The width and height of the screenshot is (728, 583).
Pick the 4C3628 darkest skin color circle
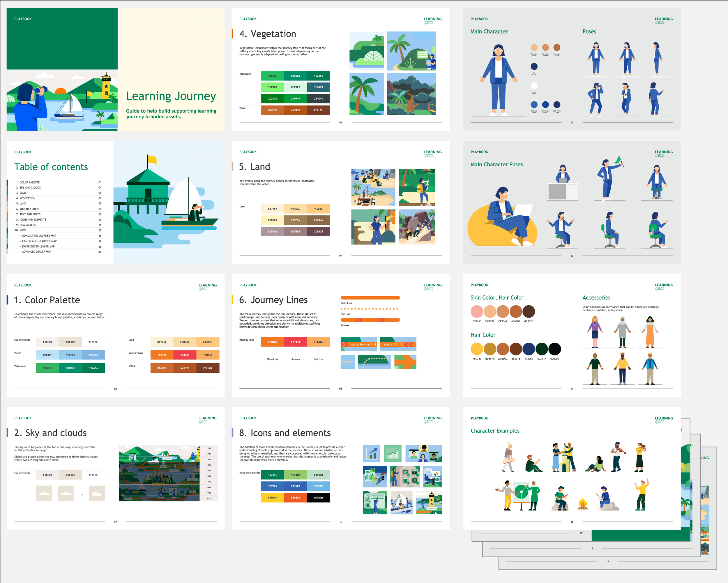coord(529,311)
